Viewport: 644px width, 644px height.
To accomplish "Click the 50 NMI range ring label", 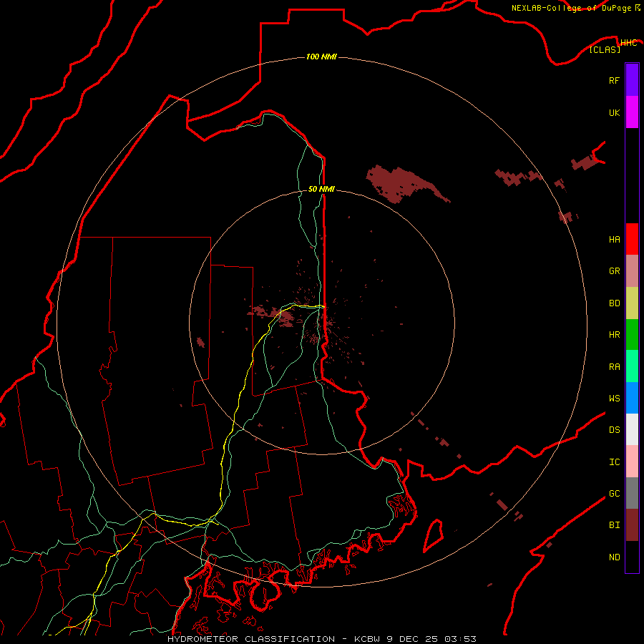I will [x=321, y=189].
